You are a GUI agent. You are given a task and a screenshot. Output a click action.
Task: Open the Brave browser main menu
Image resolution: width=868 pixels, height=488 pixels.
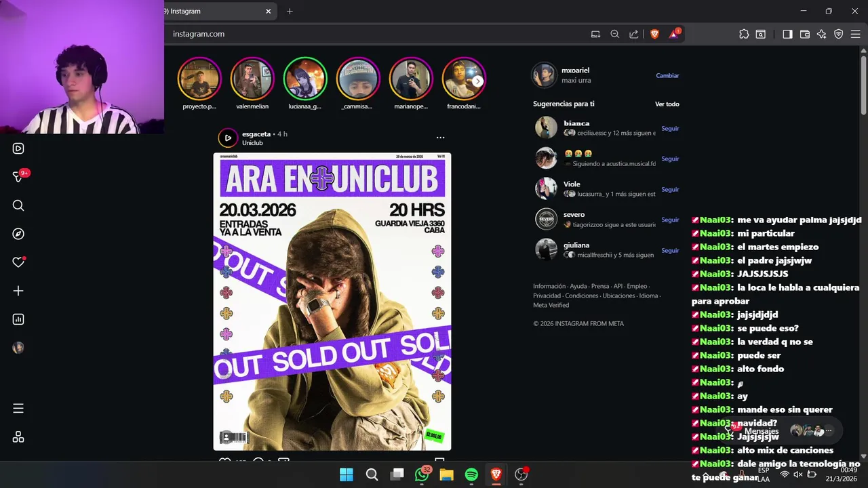pyautogui.click(x=855, y=34)
